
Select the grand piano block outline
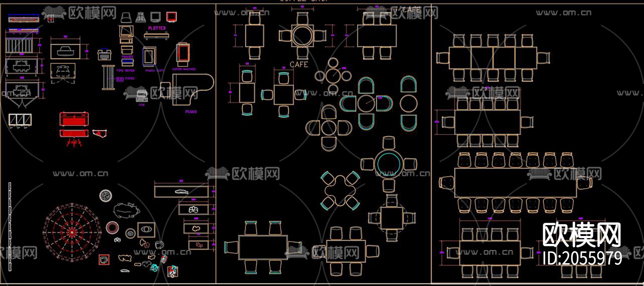[x=193, y=89]
